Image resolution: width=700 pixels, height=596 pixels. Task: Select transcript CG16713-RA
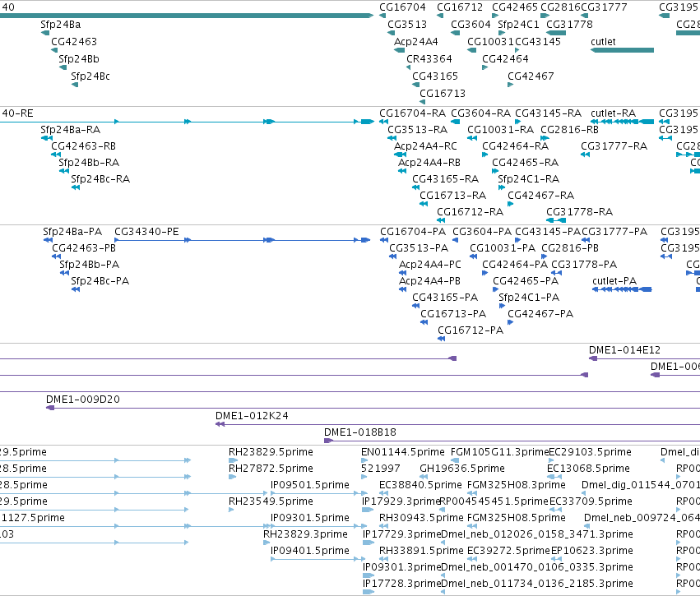point(452,196)
